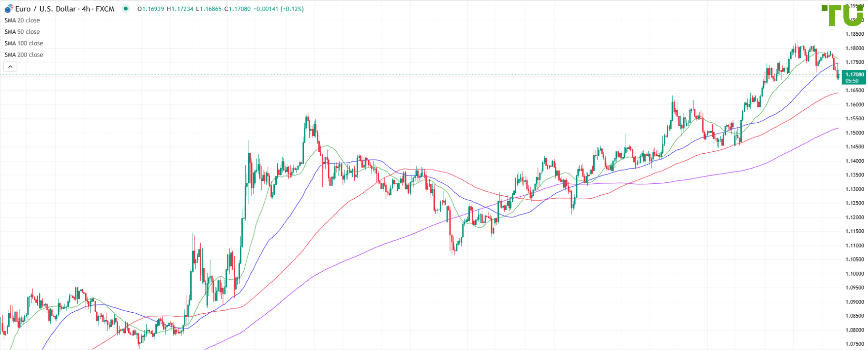Viewport: 868px width, 350px height.
Task: Click the 1.08500 price axis label
Action: tap(854, 316)
